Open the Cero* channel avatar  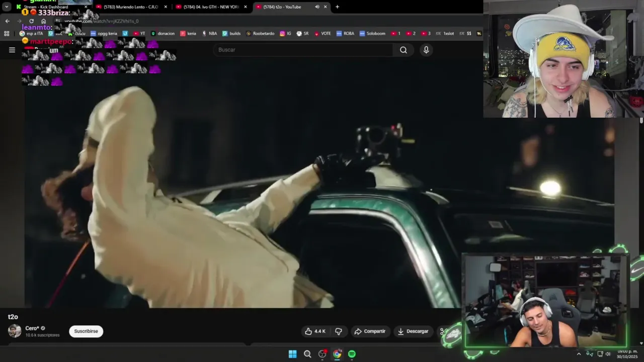(x=15, y=331)
